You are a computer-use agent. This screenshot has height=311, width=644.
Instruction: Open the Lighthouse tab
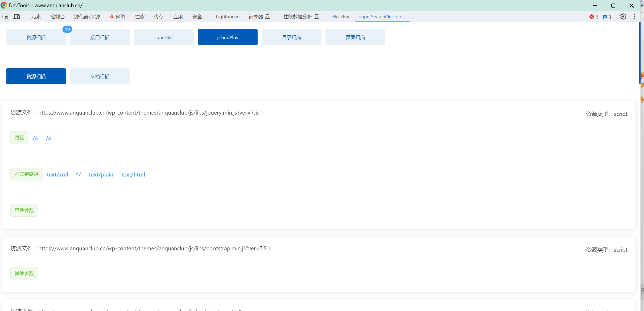click(x=228, y=17)
